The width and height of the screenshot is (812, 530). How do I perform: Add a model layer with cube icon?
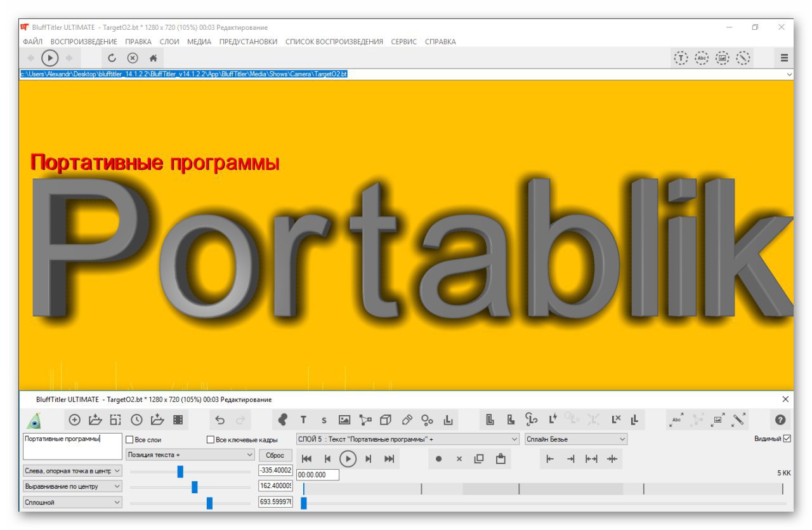(386, 420)
